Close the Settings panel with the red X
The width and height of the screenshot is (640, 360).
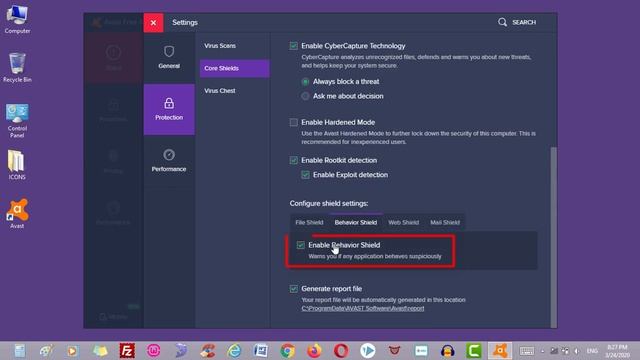153,22
